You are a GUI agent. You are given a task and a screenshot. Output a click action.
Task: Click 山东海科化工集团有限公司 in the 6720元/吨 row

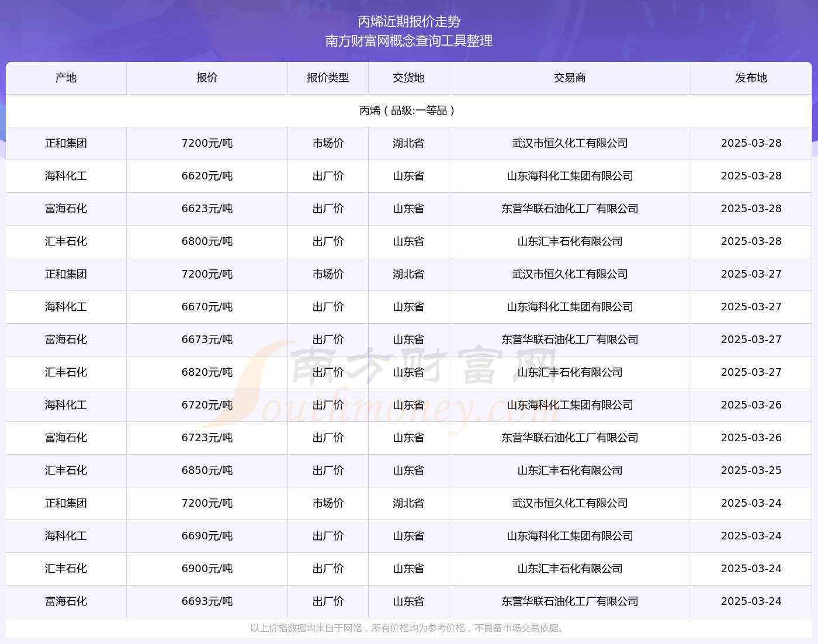(x=570, y=405)
